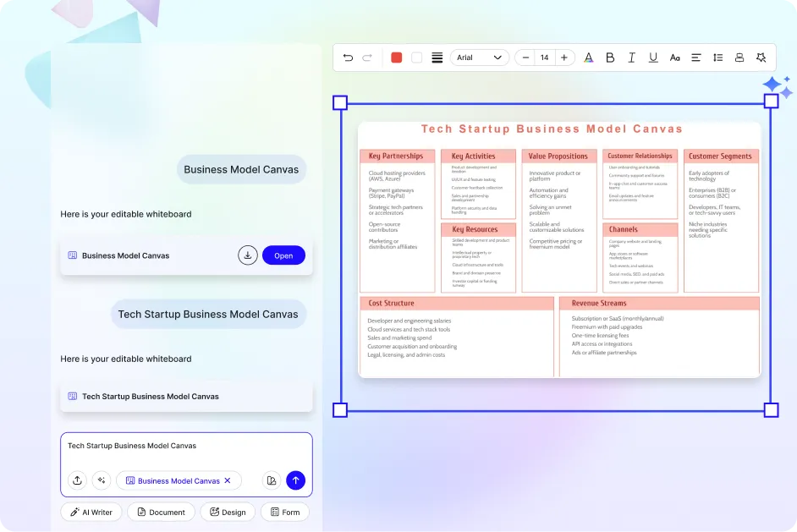Click 'Innovative product or platform' text

click(554, 176)
